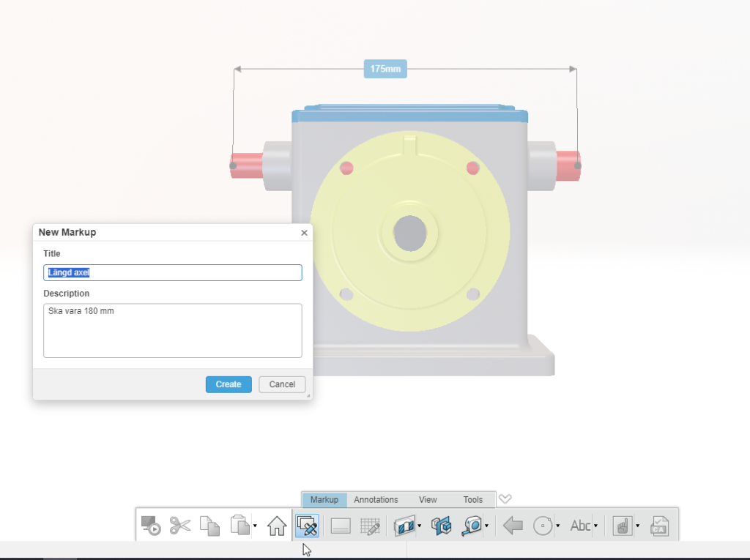Click the pointing hand markup icon
This screenshot has height=560, width=750.
pyautogui.click(x=624, y=526)
